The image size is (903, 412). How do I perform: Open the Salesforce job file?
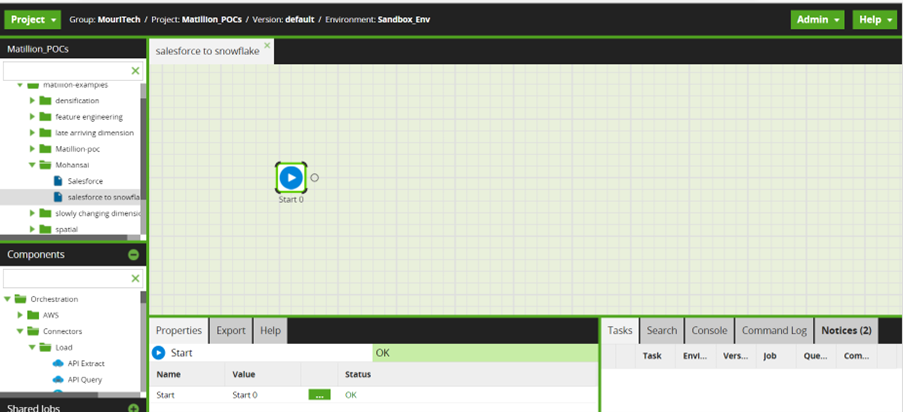click(84, 181)
